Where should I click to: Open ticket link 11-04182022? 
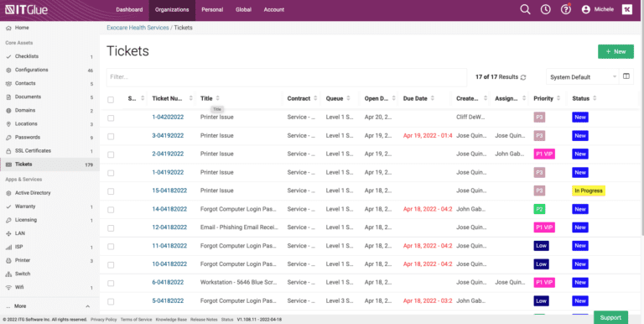point(169,246)
